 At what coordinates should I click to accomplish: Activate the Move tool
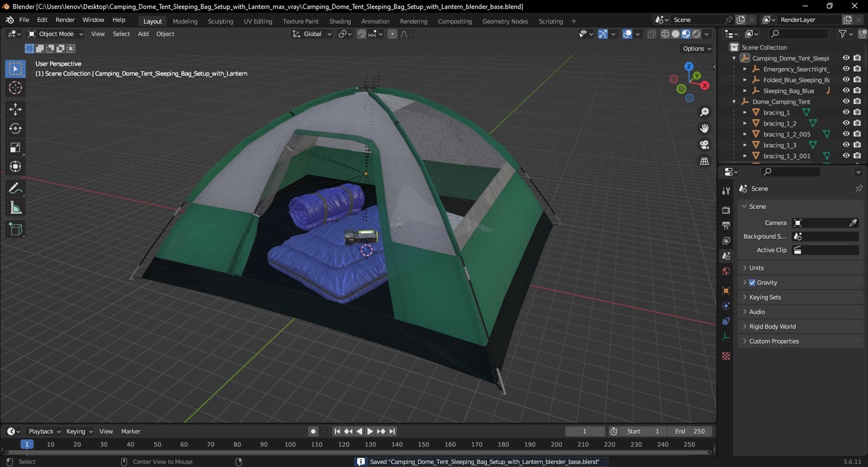(x=15, y=110)
